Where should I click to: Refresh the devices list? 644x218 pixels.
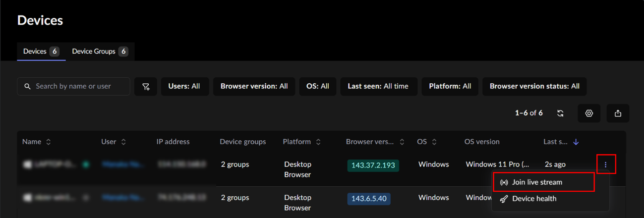pos(560,113)
